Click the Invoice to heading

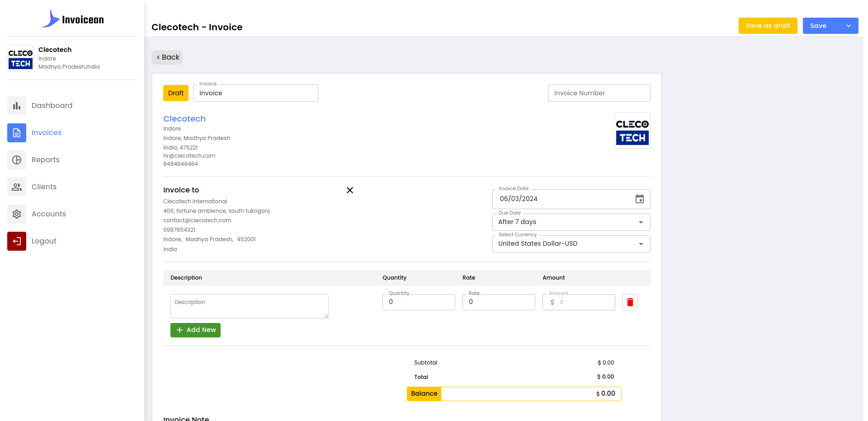[x=181, y=190]
